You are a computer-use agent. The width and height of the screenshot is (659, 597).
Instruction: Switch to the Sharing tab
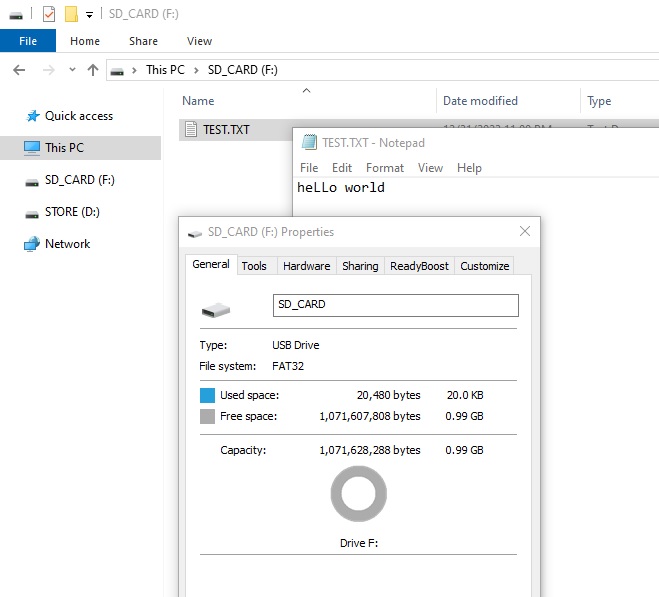pos(360,266)
